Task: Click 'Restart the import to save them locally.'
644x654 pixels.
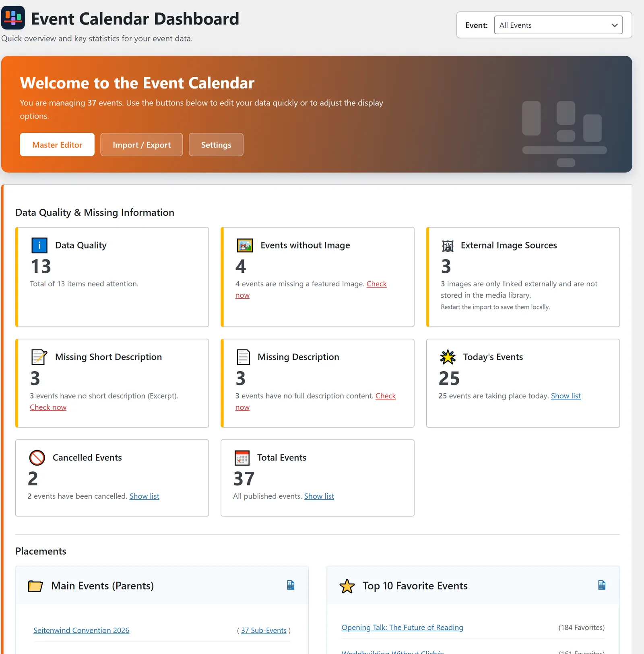Action: [x=495, y=307]
